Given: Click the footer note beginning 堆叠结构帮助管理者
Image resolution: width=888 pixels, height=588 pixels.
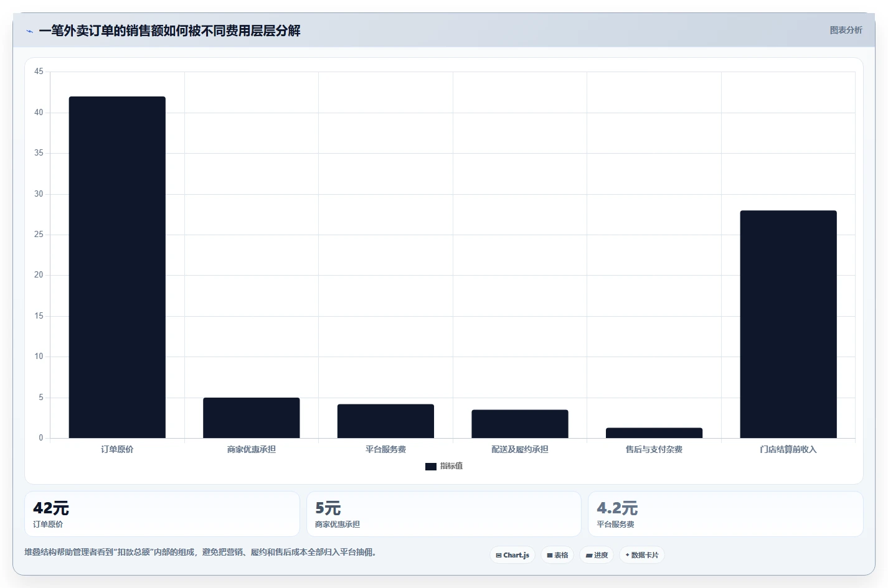Looking at the screenshot, I should [200, 552].
